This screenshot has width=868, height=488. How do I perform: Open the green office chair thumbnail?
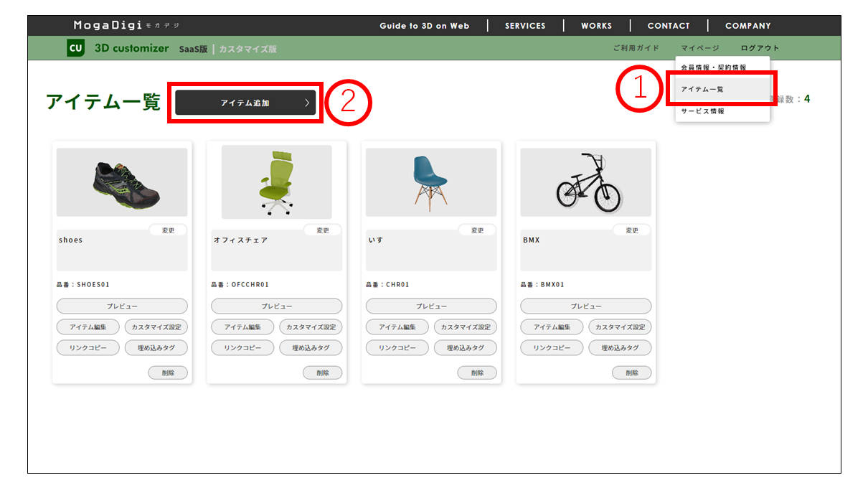tap(276, 182)
